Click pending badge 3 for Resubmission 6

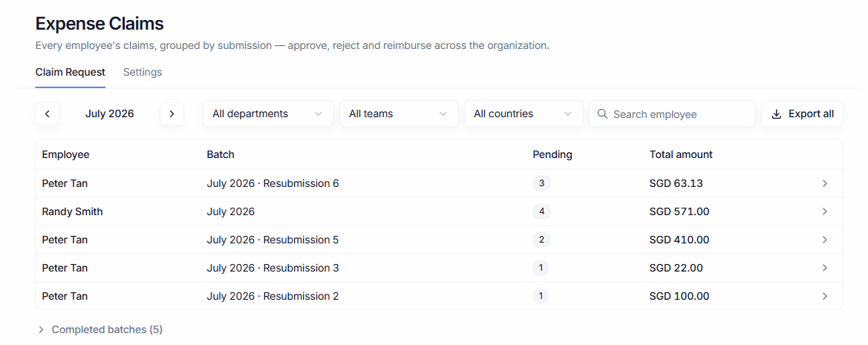tap(541, 183)
